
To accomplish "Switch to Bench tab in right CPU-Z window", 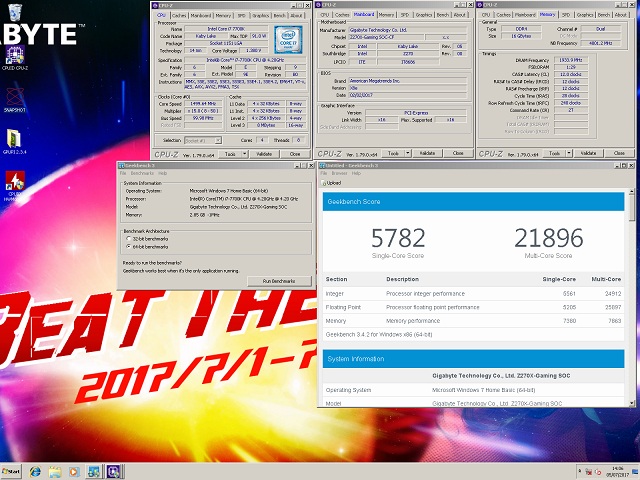I will click(604, 15).
